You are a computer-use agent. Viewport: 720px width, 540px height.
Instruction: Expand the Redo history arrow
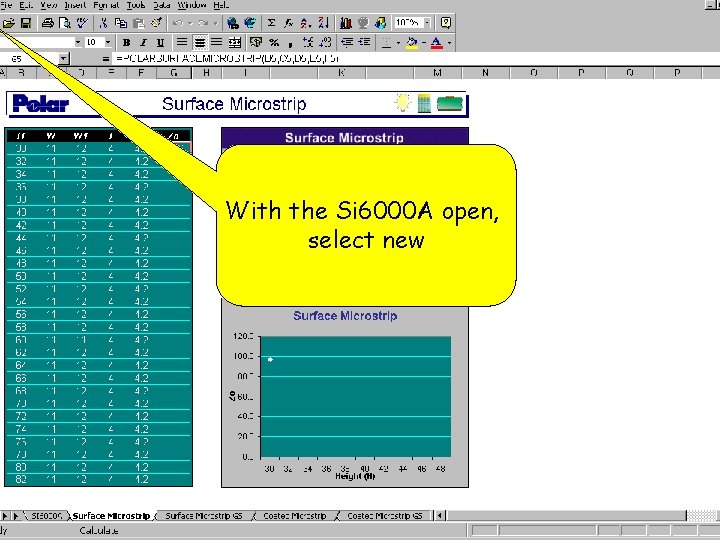(x=215, y=23)
